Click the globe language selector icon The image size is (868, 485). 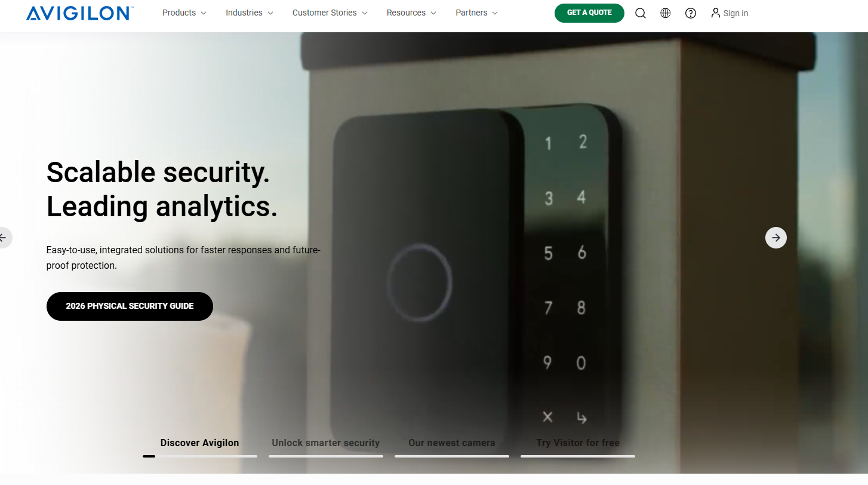666,13
